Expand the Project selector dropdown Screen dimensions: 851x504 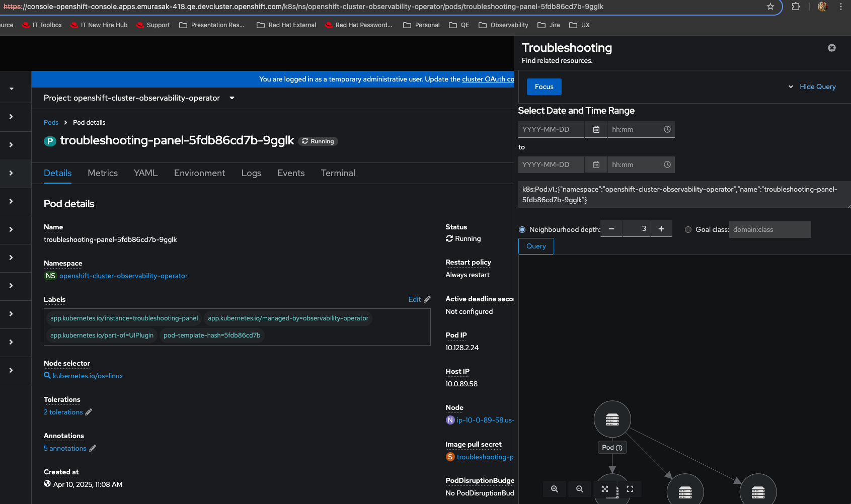click(139, 98)
